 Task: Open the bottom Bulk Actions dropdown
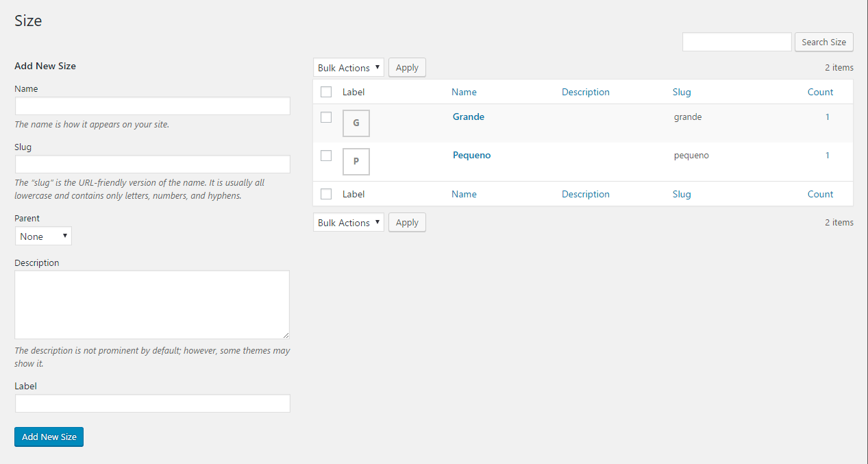coord(349,223)
